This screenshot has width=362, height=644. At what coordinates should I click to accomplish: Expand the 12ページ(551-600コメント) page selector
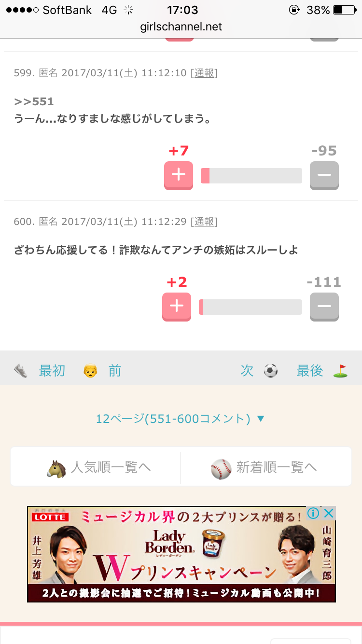tap(181, 419)
